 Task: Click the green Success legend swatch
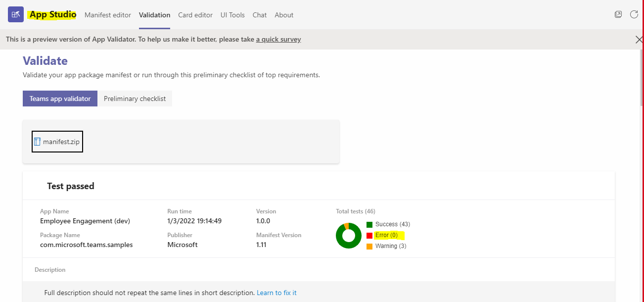tap(369, 224)
